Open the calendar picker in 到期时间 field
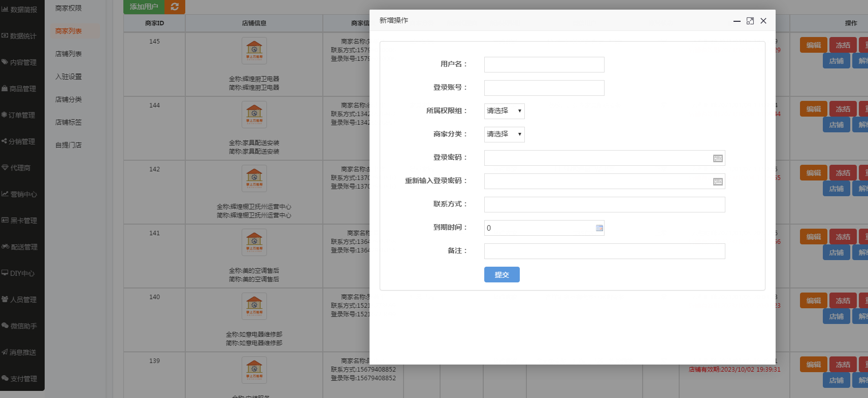 (x=599, y=228)
